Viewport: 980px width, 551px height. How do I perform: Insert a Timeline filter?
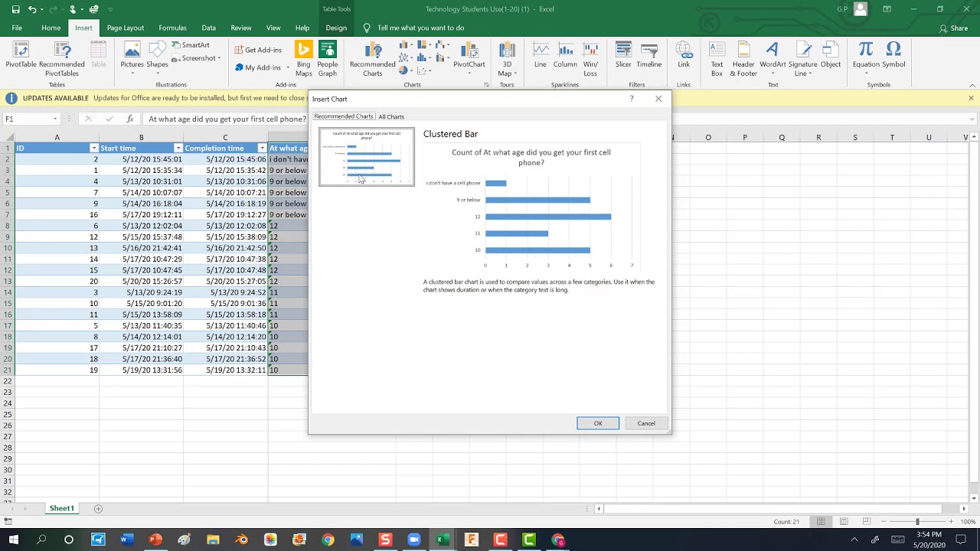pos(648,55)
